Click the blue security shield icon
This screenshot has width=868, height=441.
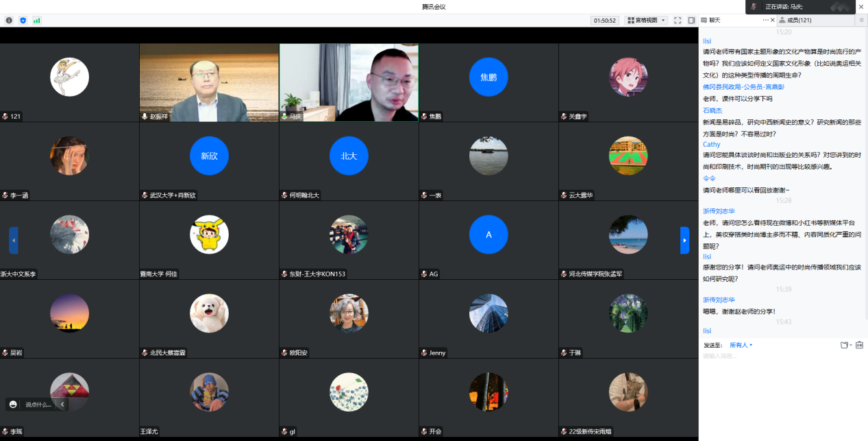click(23, 21)
